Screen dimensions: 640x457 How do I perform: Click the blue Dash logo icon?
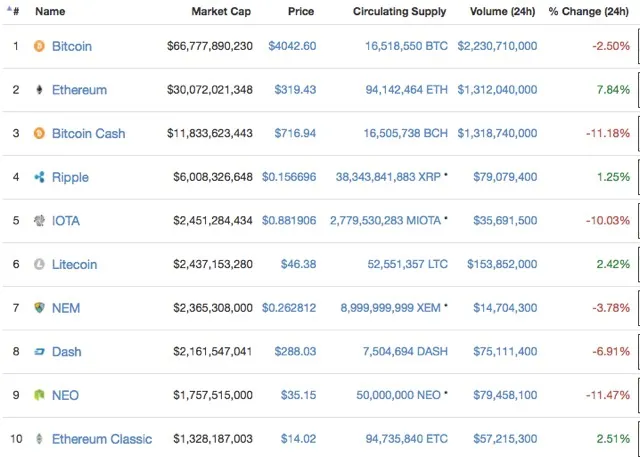coord(39,351)
